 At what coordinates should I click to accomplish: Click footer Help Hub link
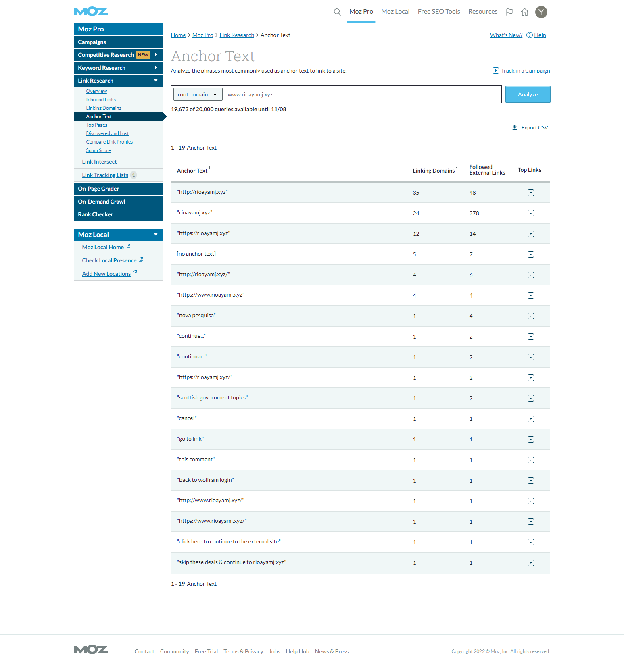point(297,651)
